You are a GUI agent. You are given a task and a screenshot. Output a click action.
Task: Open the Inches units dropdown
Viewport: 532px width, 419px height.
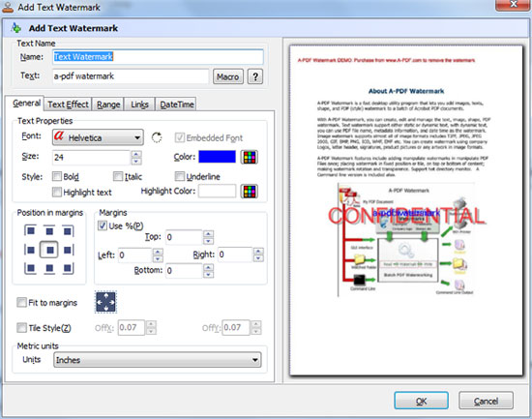coord(157,360)
